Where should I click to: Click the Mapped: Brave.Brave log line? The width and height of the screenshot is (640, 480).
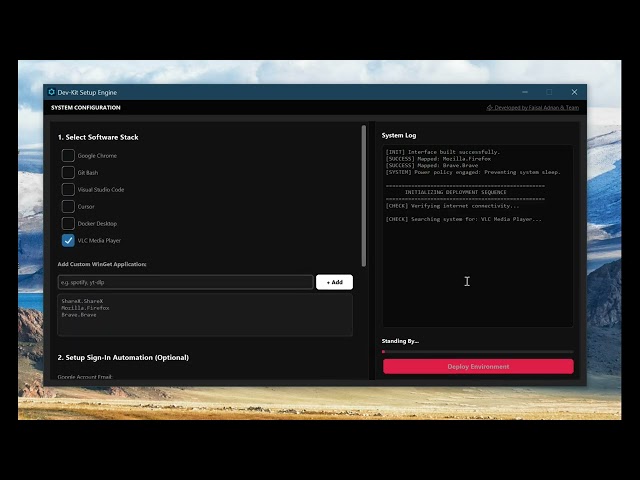[x=432, y=165]
